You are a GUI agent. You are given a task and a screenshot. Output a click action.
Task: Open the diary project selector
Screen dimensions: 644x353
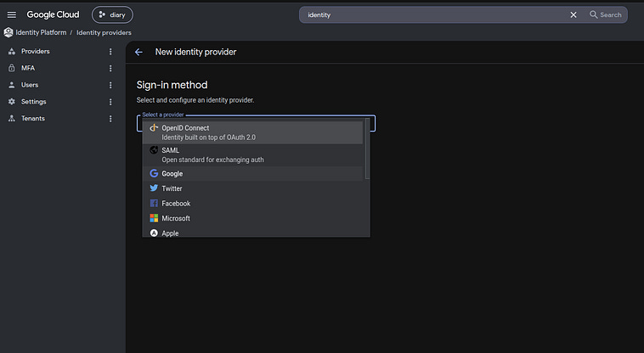(x=112, y=14)
